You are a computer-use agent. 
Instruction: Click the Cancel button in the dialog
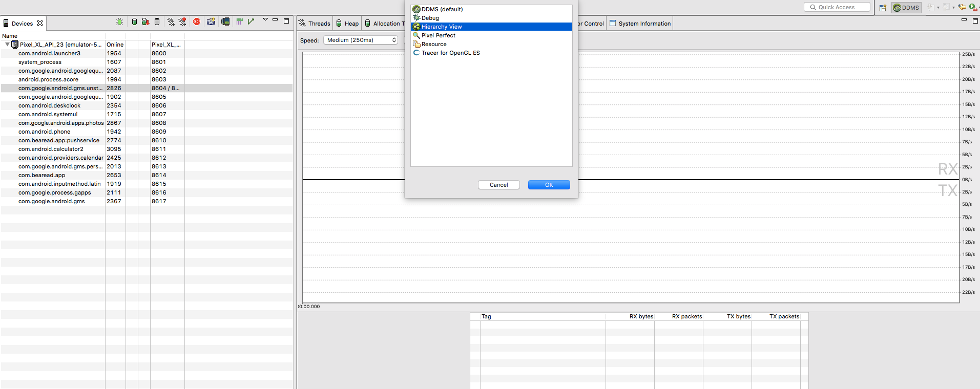(x=499, y=185)
